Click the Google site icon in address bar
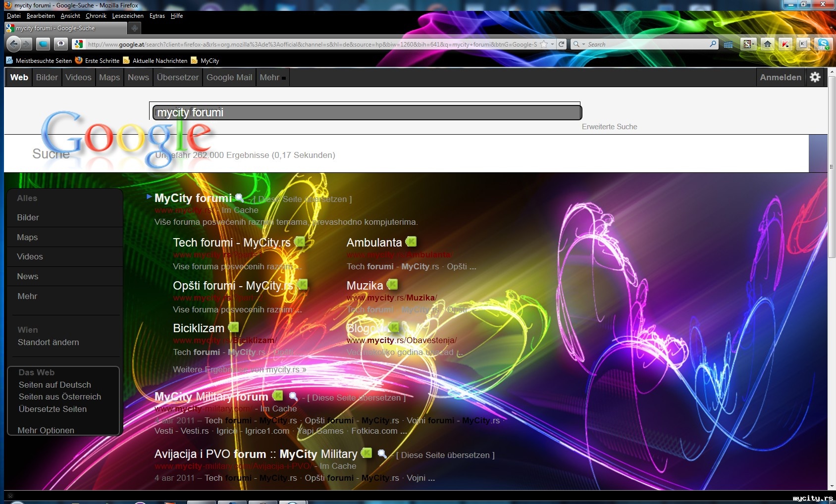 coord(78,44)
